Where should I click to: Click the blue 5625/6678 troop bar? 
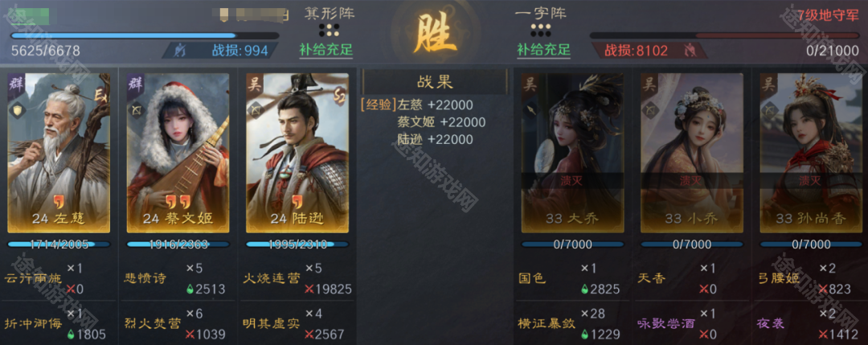click(x=145, y=35)
